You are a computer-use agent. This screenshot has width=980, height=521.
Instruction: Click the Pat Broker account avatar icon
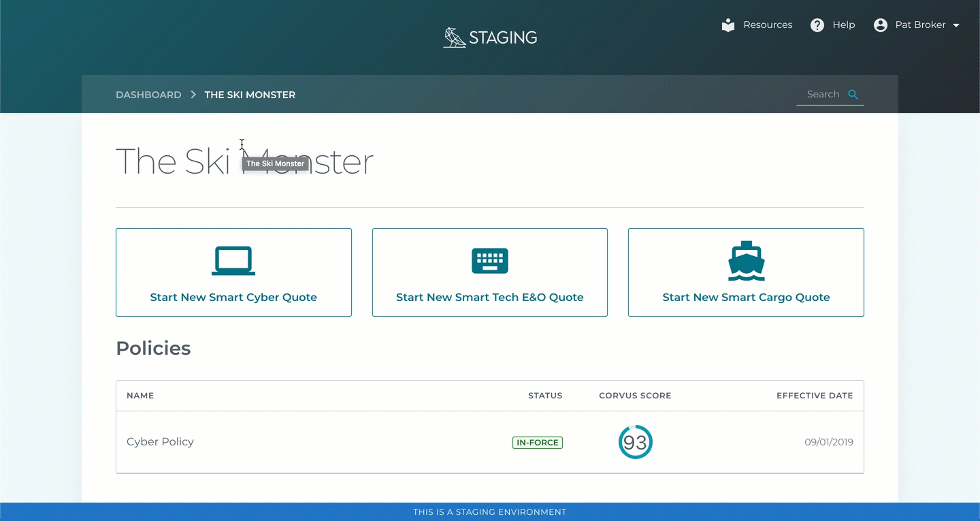tap(881, 25)
